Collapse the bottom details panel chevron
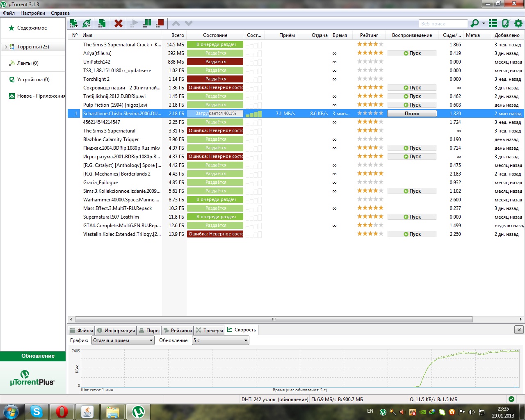Viewport: 525px width, 420px height. (x=518, y=330)
